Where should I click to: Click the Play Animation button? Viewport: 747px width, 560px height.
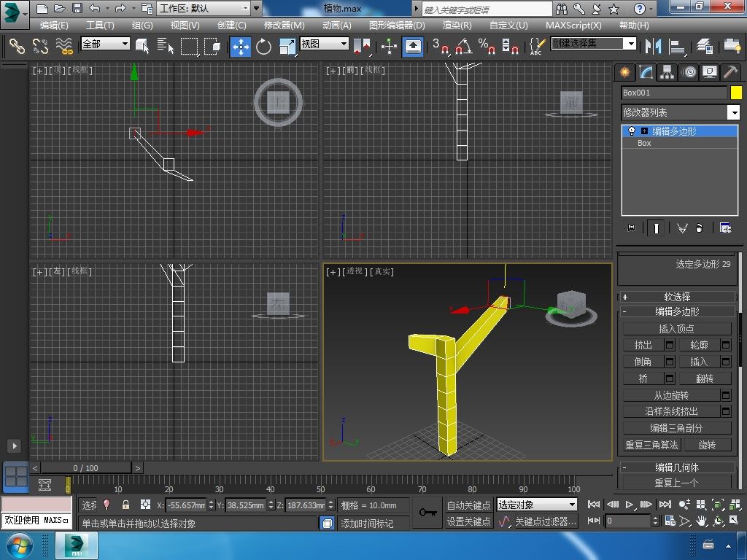point(630,504)
